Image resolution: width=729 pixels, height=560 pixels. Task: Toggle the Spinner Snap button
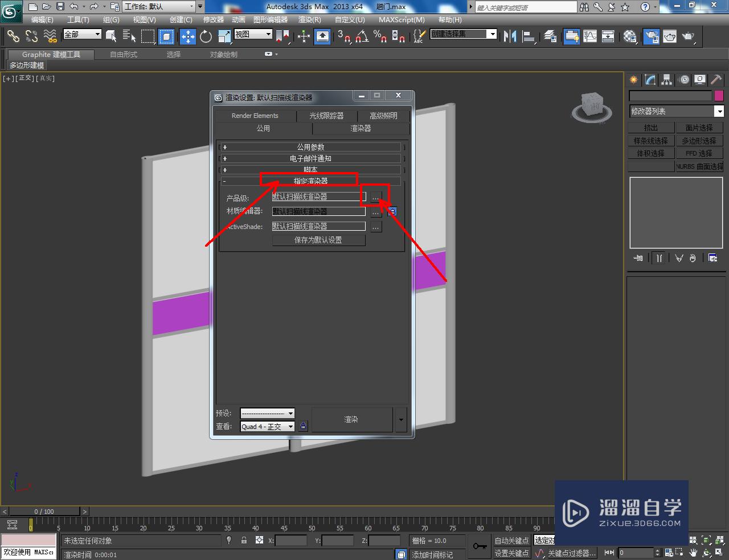(399, 36)
